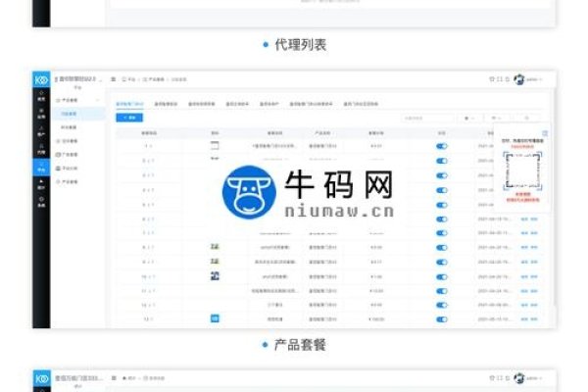Click the blue add button below the tabs

coord(129,118)
